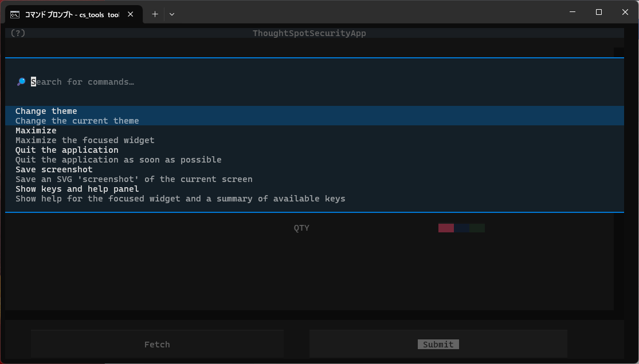Maximize the terminal window from title bar
Image resolution: width=639 pixels, height=364 pixels.
[x=599, y=12]
